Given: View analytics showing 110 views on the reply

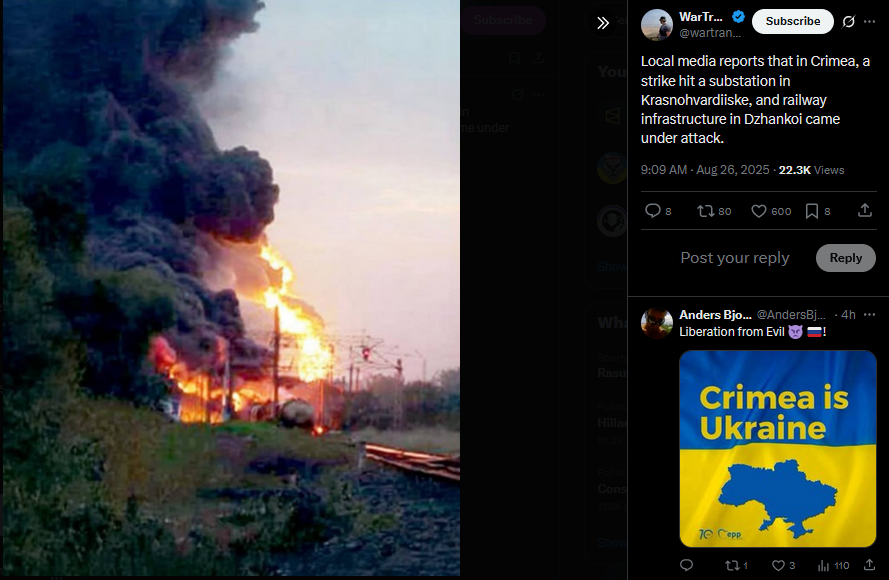Looking at the screenshot, I should pyautogui.click(x=833, y=565).
